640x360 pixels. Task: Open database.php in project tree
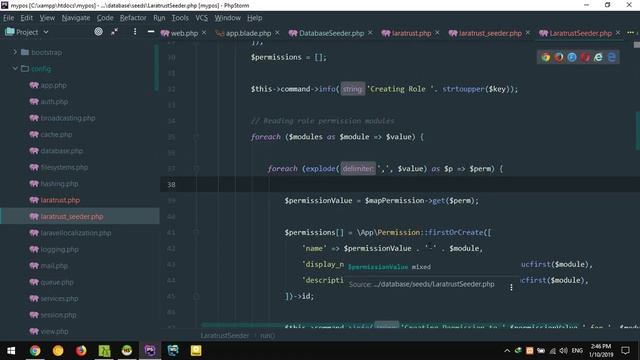coord(62,151)
